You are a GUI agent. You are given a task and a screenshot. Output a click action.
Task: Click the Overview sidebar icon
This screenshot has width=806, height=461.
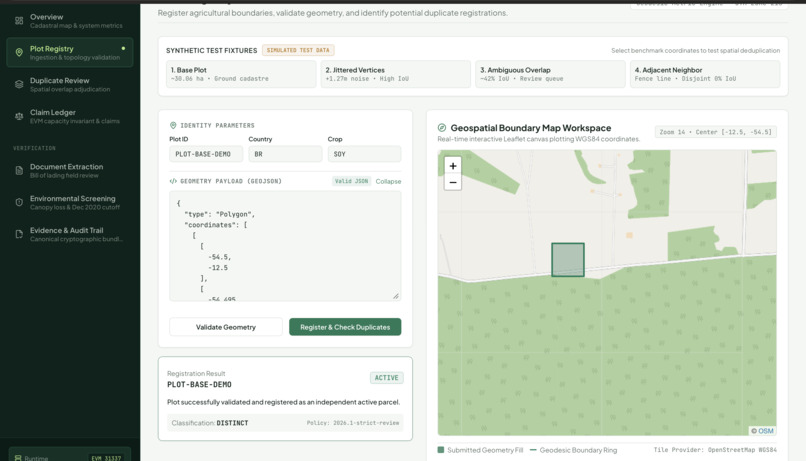19,21
